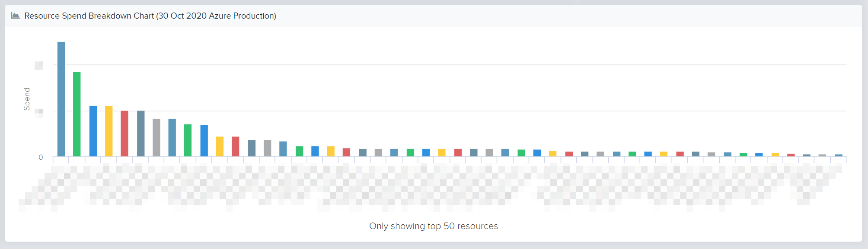
Task: Click the zero value on the Spend axis
Action: point(41,157)
